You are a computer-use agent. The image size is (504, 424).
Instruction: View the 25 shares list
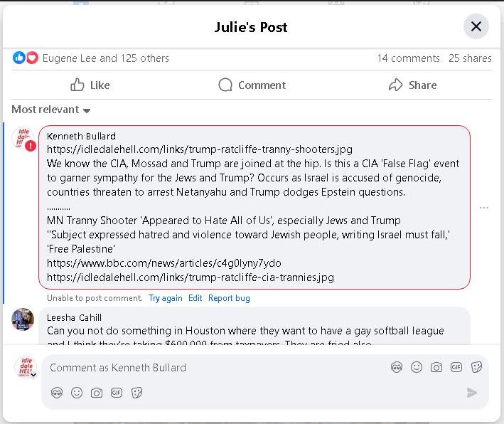470,58
